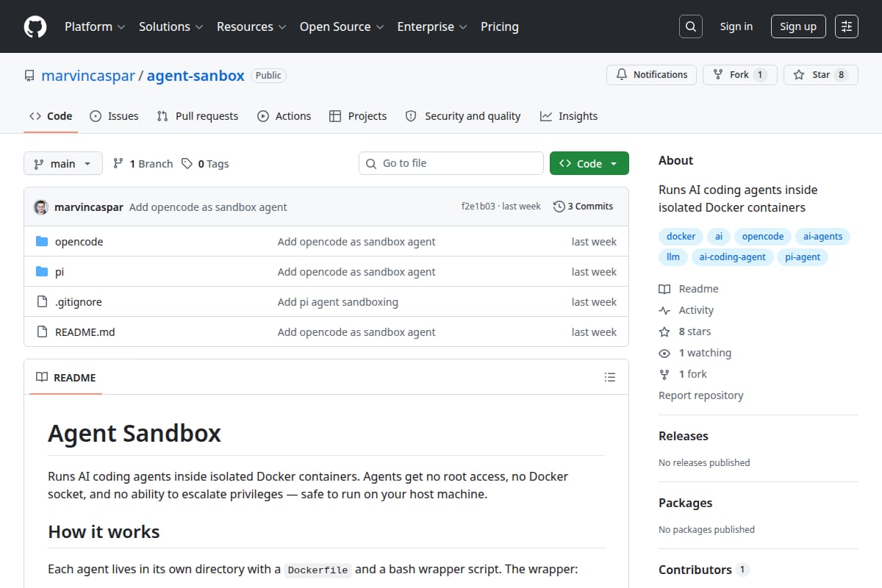Open the Pricing link
Viewport: 882px width, 588px height.
[x=500, y=26]
